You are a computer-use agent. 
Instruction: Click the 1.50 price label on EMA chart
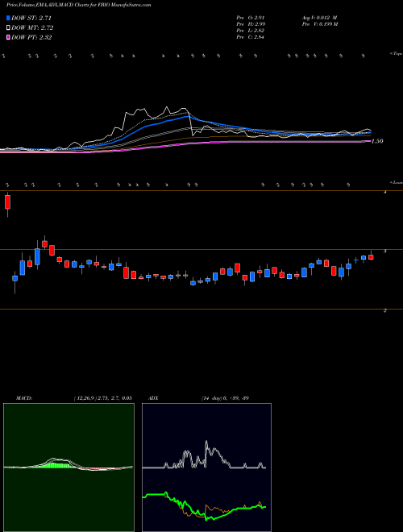tap(377, 141)
